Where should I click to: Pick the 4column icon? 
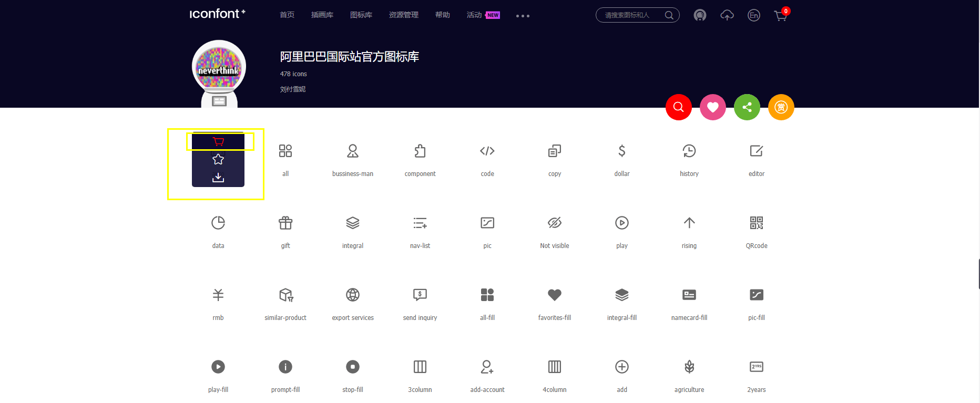tap(555, 367)
